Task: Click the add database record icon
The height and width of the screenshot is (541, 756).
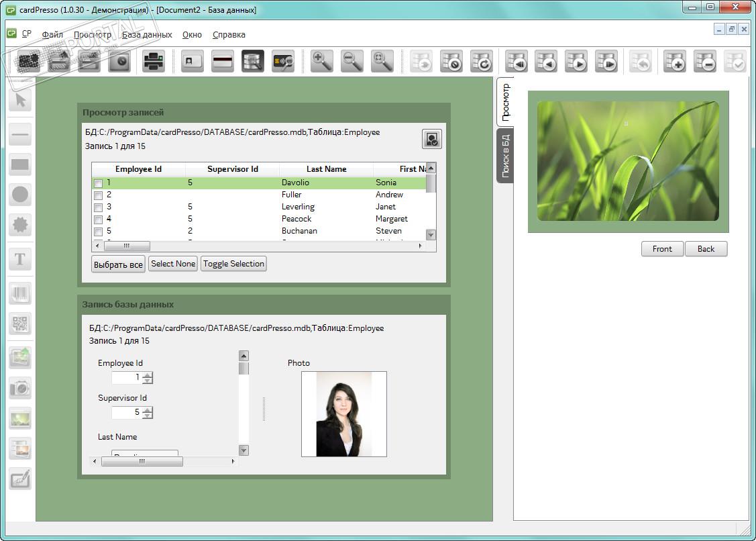Action: [675, 61]
